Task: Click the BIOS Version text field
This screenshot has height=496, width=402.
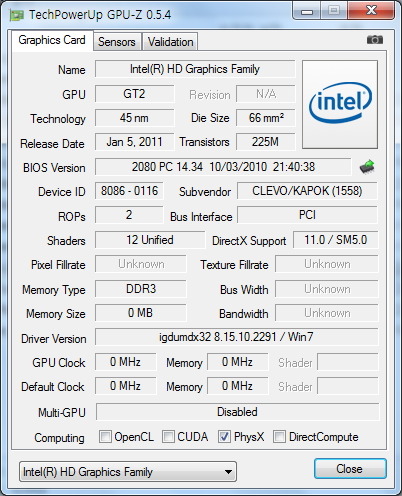Action: (223, 167)
